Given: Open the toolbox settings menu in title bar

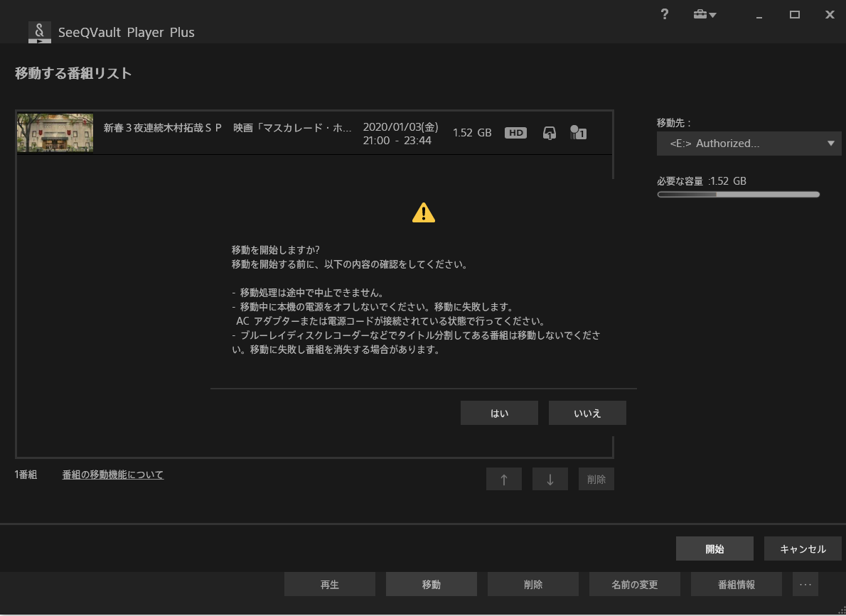Looking at the screenshot, I should [x=705, y=15].
